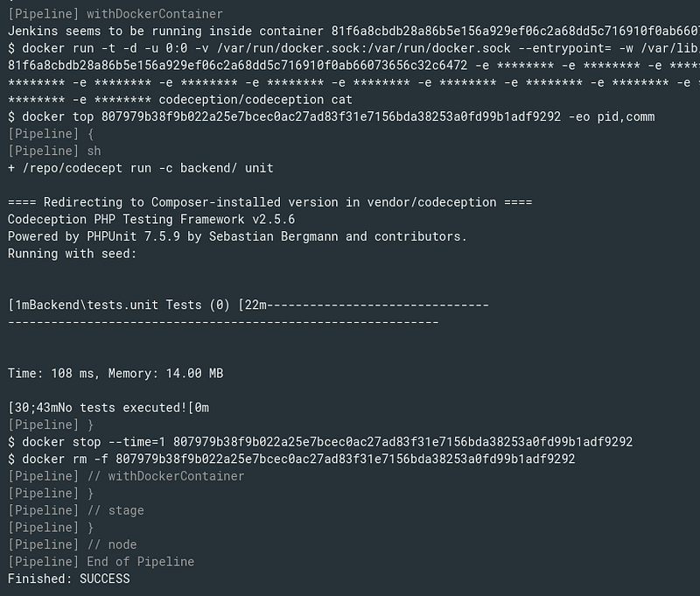
Task: Click the 'docker top' command line
Action: click(332, 116)
